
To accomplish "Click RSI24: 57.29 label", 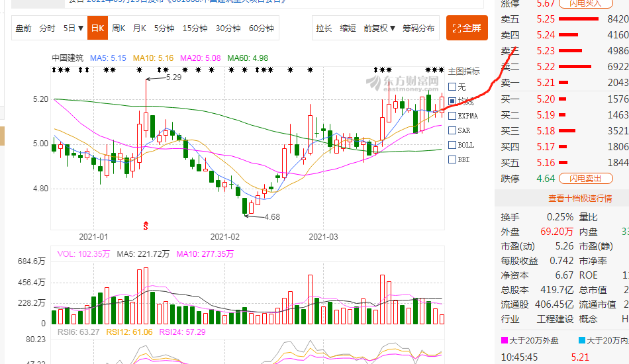I will pyautogui.click(x=182, y=332).
